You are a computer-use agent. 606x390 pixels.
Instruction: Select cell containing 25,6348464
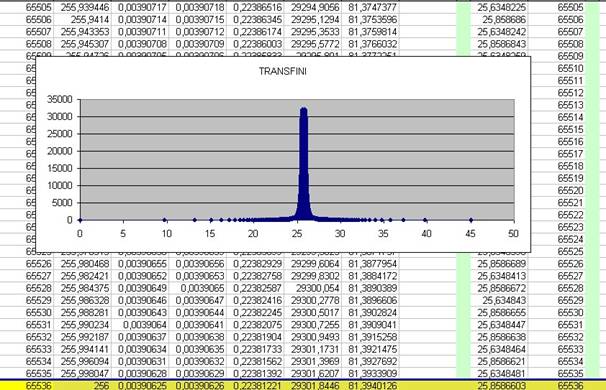click(x=499, y=349)
